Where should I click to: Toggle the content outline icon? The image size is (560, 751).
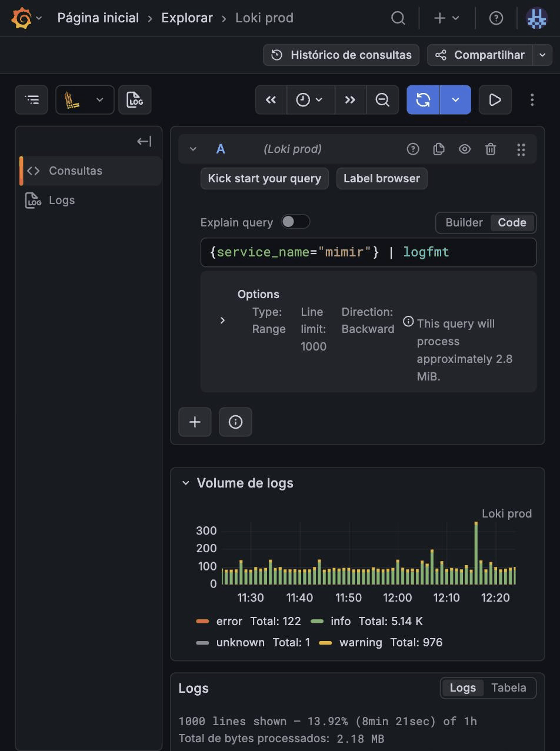(32, 99)
